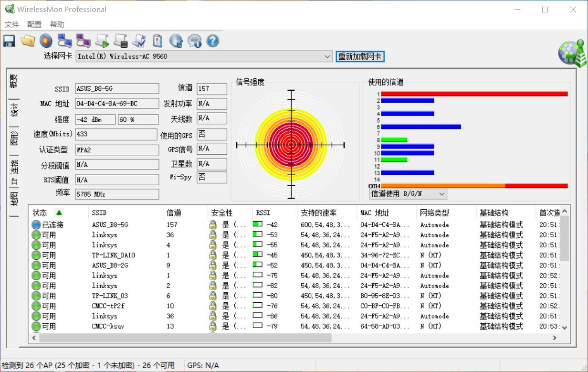Viewport: 588px width, 372px height.
Task: Click the green status dot for CMCC-tP2f
Action: (35, 306)
